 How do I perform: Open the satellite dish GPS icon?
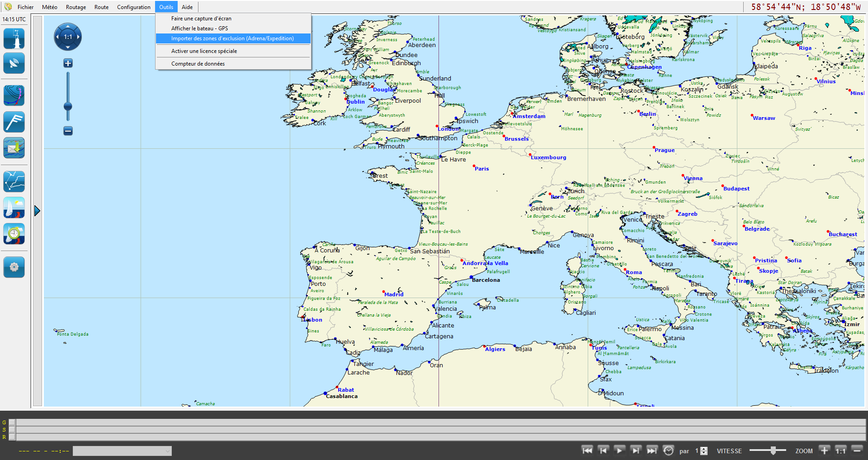click(14, 63)
